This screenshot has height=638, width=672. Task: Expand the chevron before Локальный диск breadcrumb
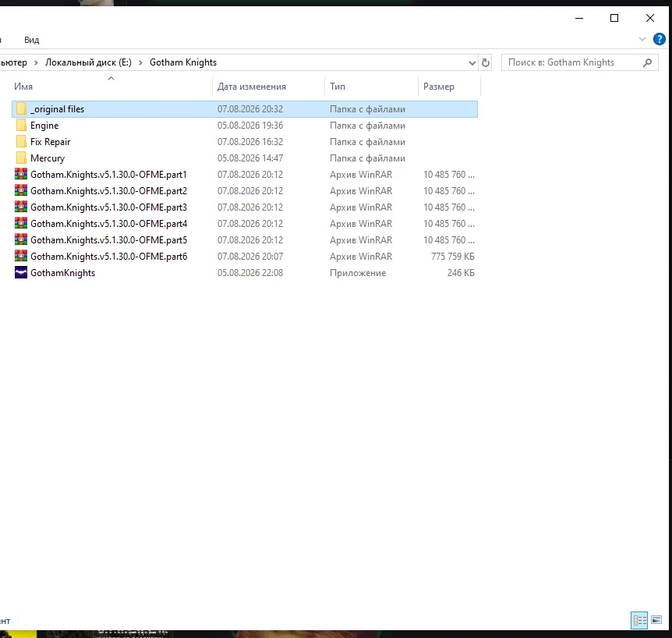(36, 62)
